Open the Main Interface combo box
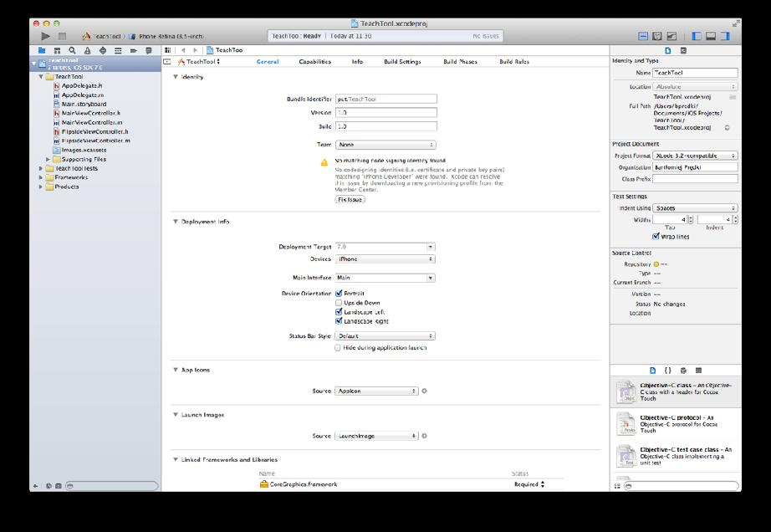Viewport: 771px width, 532px height. point(385,278)
